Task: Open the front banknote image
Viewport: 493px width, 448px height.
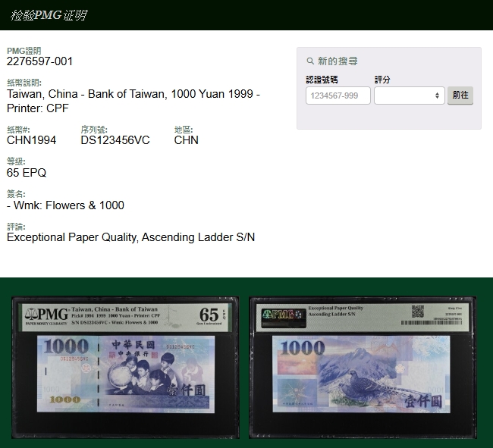Action: pyautogui.click(x=126, y=374)
